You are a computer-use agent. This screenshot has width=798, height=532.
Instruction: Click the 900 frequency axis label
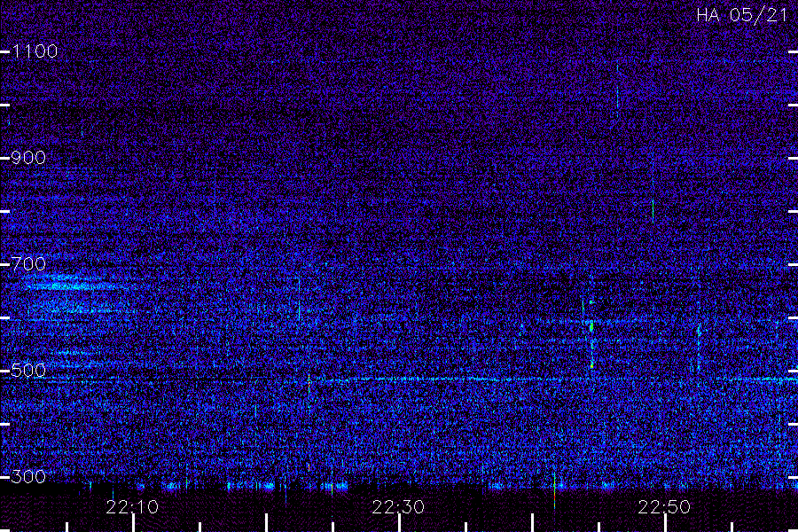click(x=28, y=158)
